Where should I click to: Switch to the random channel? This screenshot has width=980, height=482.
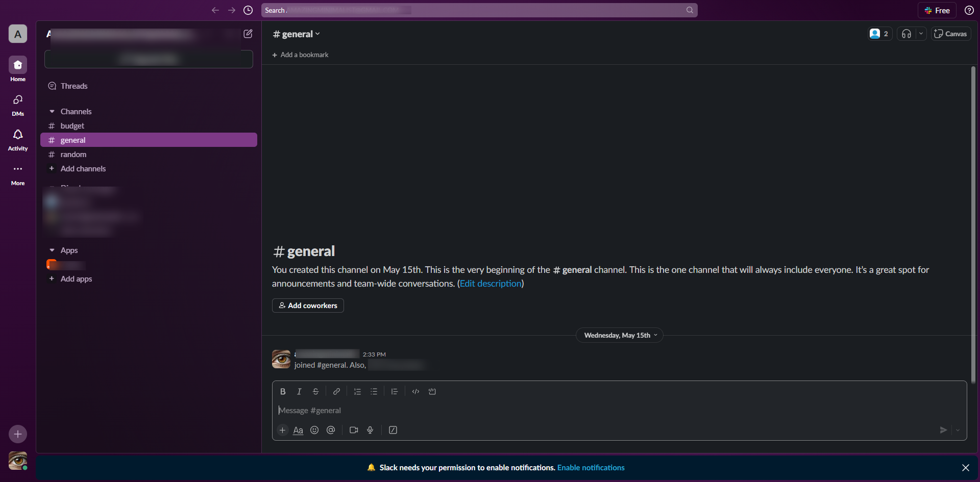[x=149, y=154]
